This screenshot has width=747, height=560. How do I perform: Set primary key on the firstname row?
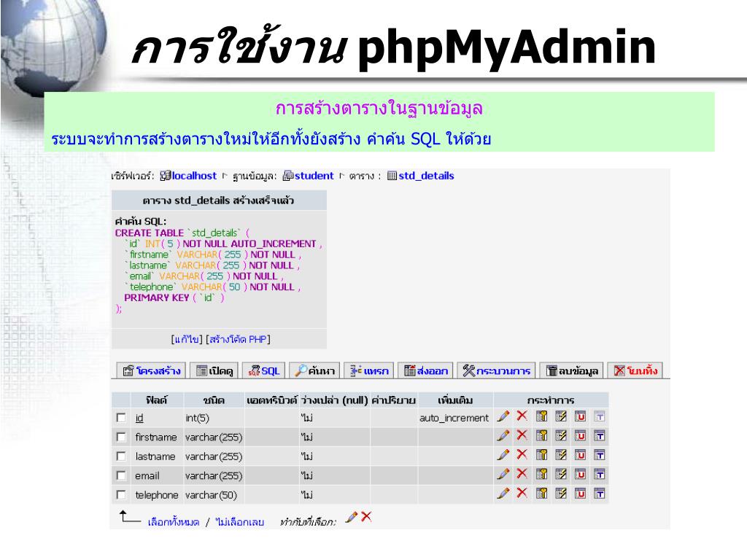click(542, 435)
